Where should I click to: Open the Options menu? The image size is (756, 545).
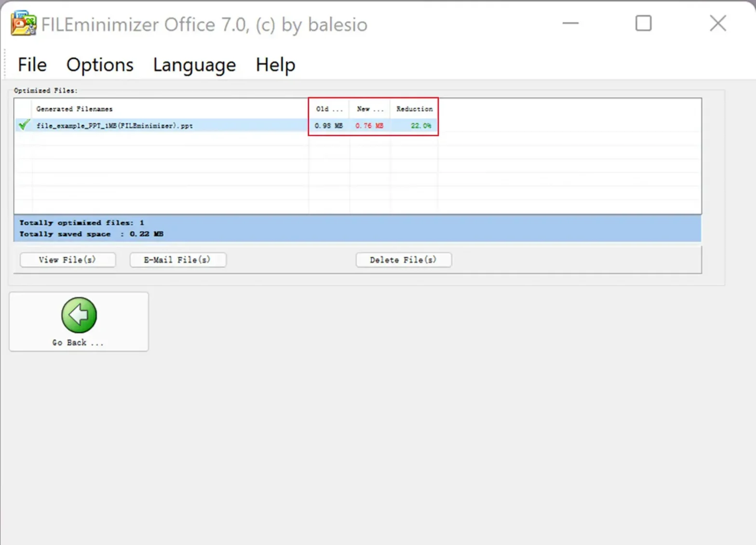100,65
